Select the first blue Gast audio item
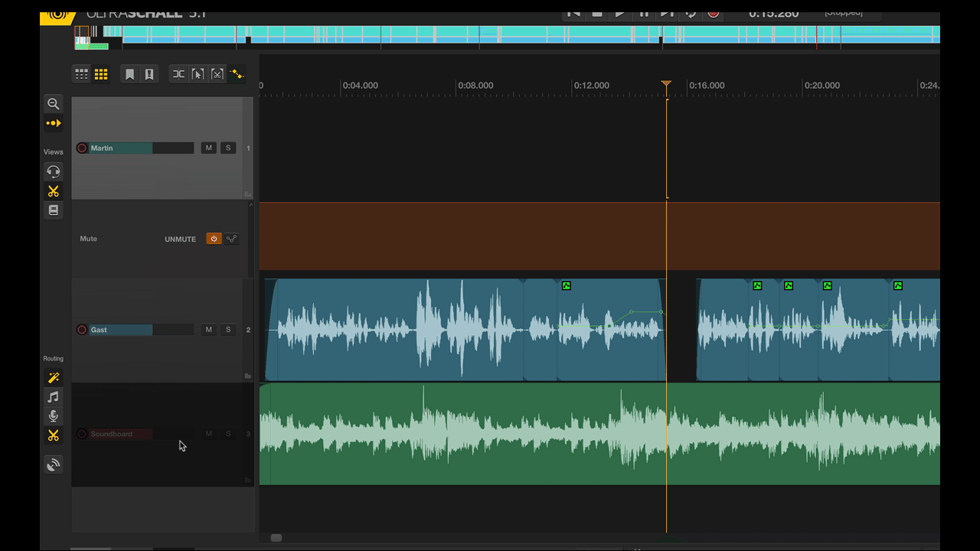This screenshot has width=980, height=551. pyautogui.click(x=394, y=330)
